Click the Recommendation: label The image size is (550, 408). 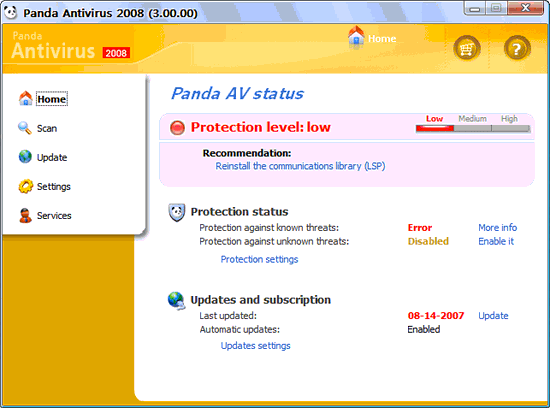[x=247, y=153]
